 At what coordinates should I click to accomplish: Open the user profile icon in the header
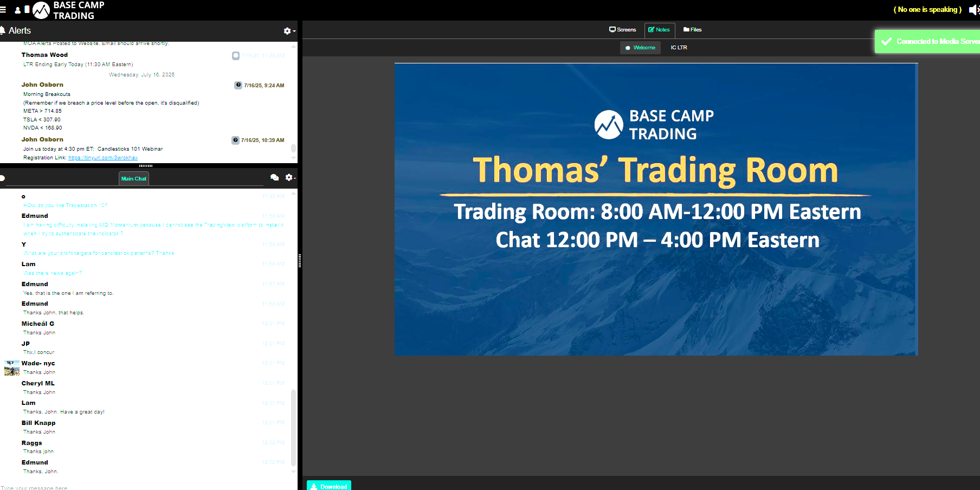(17, 10)
